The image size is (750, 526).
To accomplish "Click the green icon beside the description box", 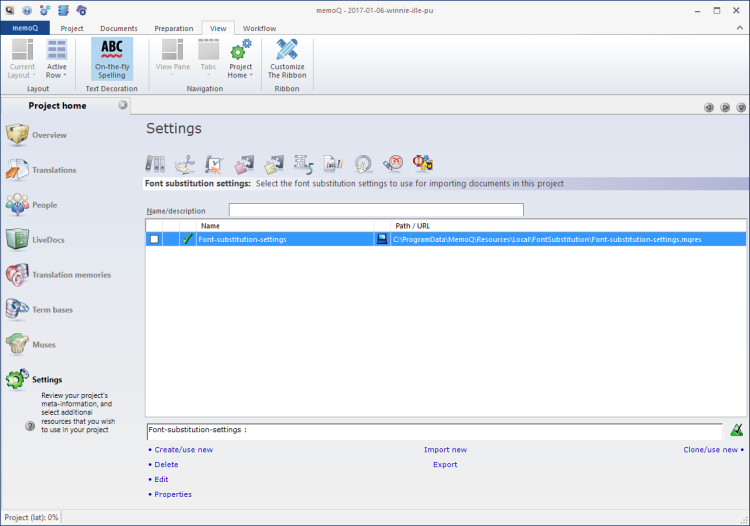I will pyautogui.click(x=736, y=431).
